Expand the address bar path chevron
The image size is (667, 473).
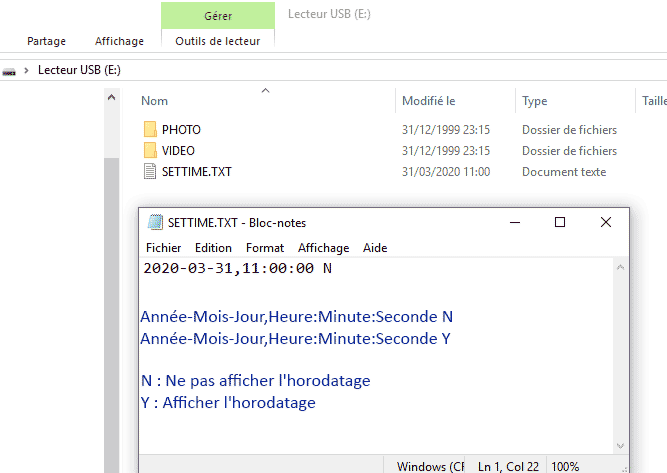26,71
